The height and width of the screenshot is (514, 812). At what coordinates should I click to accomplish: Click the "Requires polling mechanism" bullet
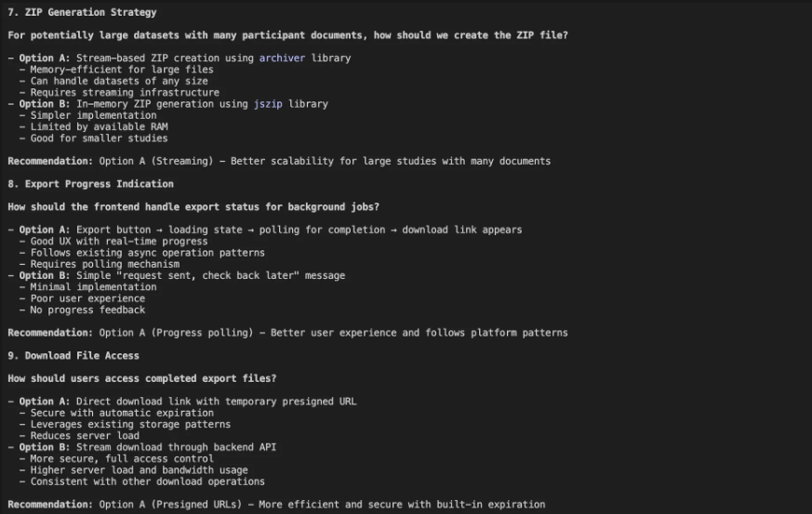coord(104,264)
